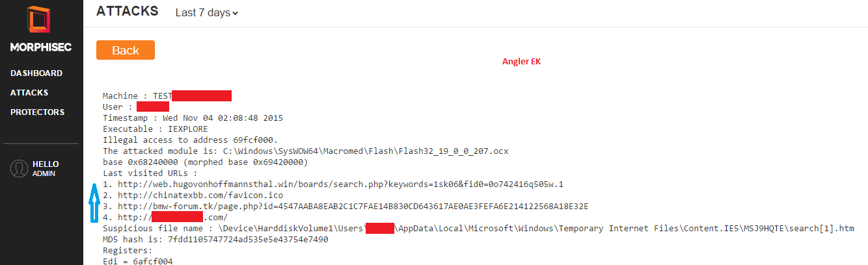Click the Timestamp Wed Nov 04 line
The width and height of the screenshot is (868, 265).
(193, 118)
